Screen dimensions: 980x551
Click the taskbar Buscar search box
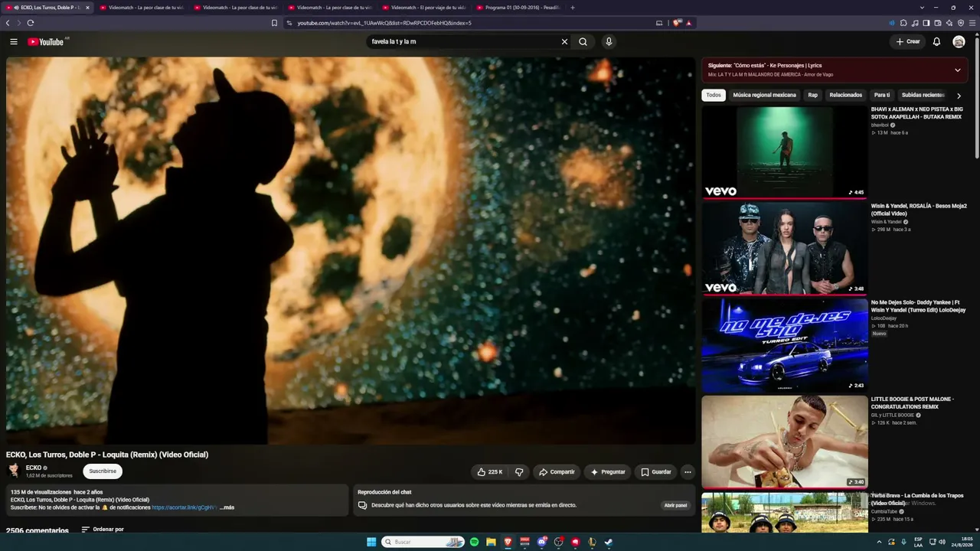423,542
